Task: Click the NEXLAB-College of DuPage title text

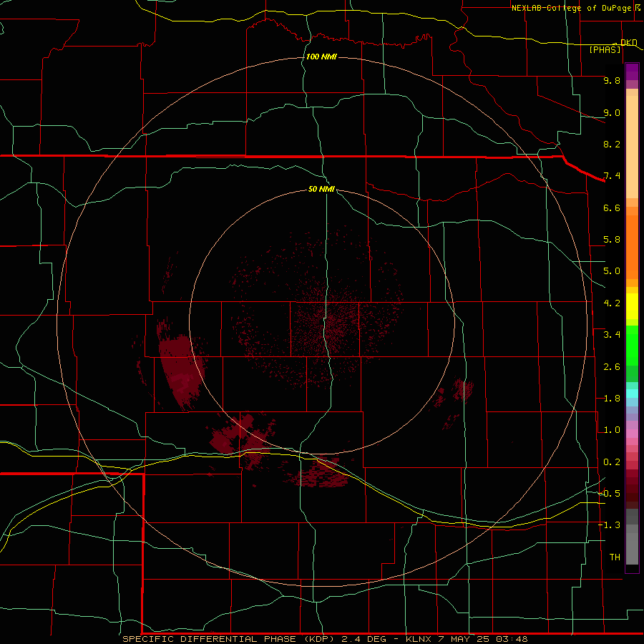Action: [571, 8]
